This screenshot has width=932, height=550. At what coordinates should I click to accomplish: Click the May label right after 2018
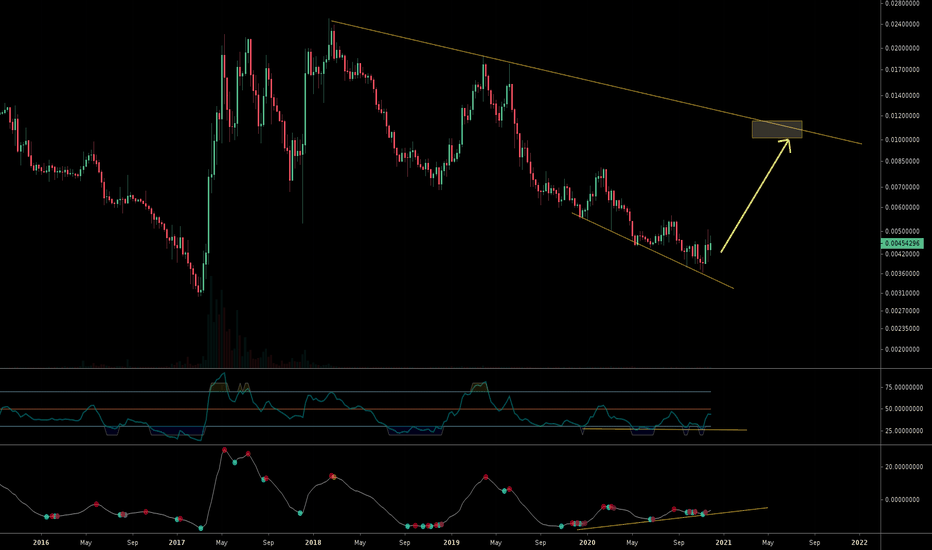pos(360,542)
